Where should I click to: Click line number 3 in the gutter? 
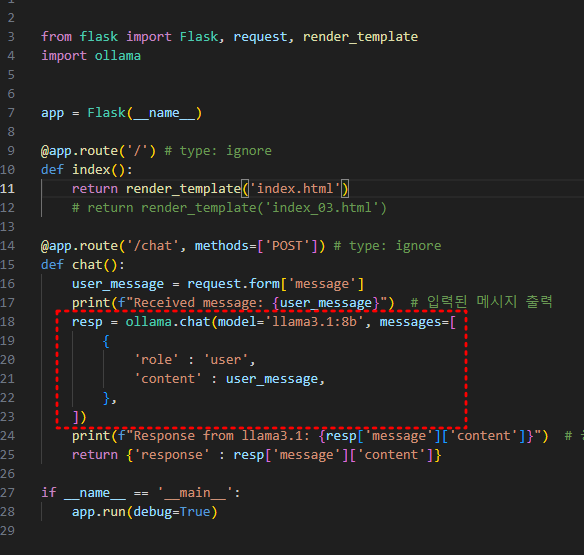11,37
